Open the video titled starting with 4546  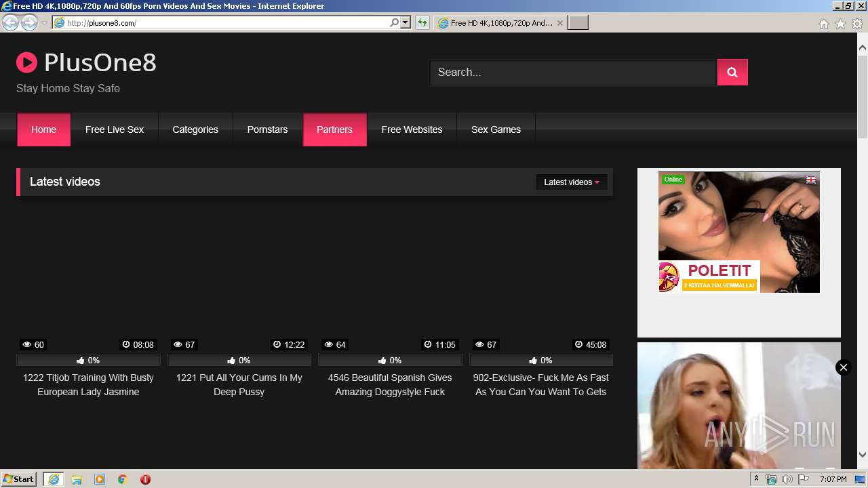(x=390, y=385)
